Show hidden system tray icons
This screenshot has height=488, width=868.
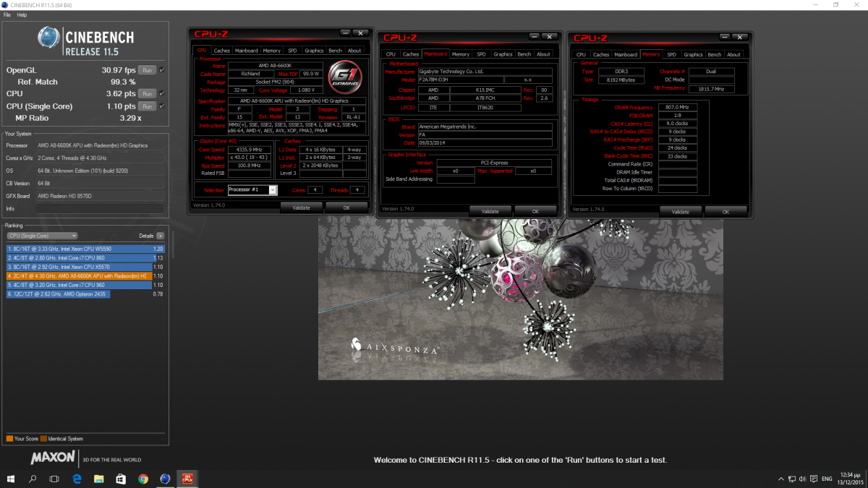point(780,479)
